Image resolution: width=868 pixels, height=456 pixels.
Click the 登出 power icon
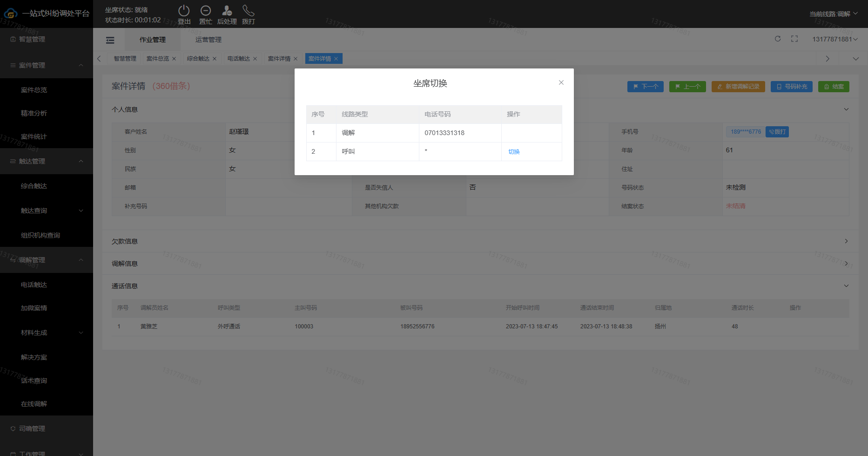point(184,11)
